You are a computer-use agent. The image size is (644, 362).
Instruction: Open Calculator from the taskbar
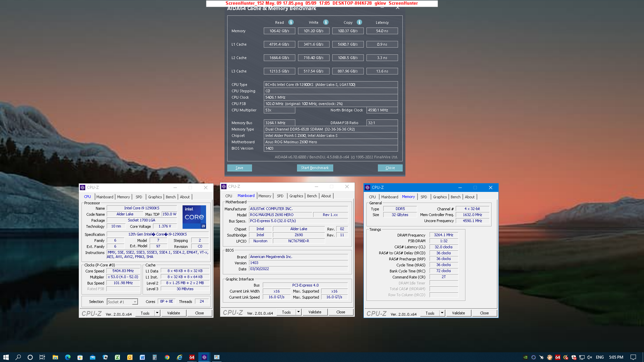point(155,357)
